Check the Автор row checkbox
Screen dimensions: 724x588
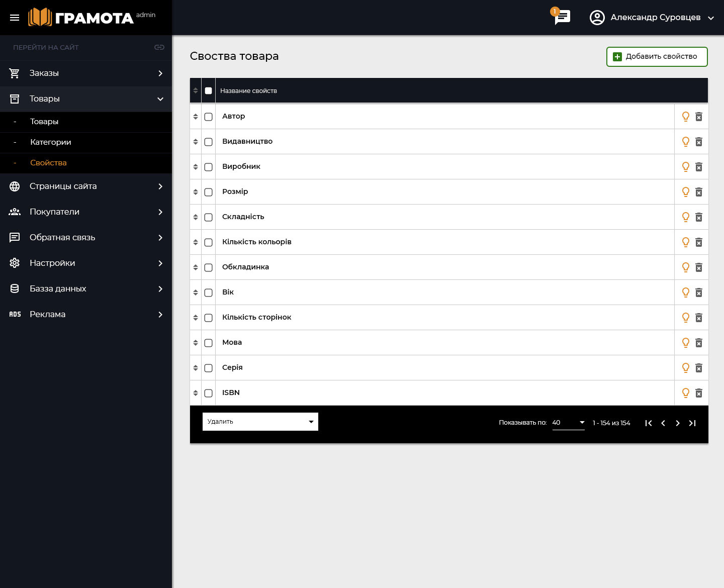[209, 117]
